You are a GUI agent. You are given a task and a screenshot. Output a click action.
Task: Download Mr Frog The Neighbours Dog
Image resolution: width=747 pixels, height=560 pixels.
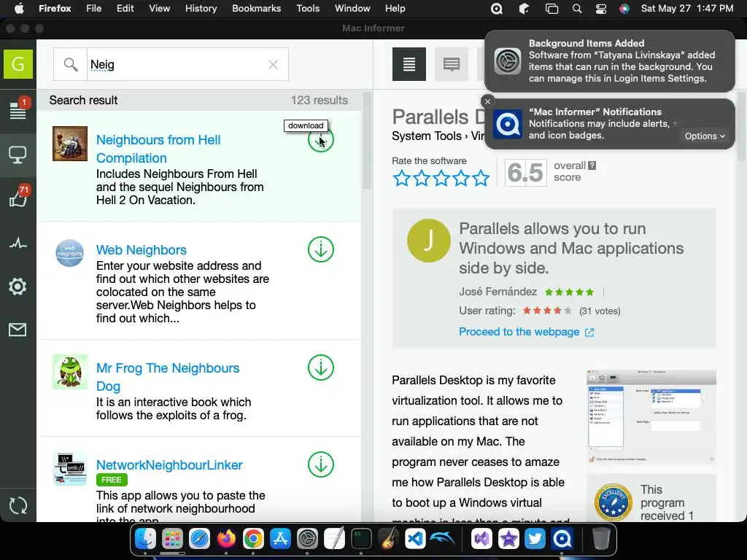[321, 367]
